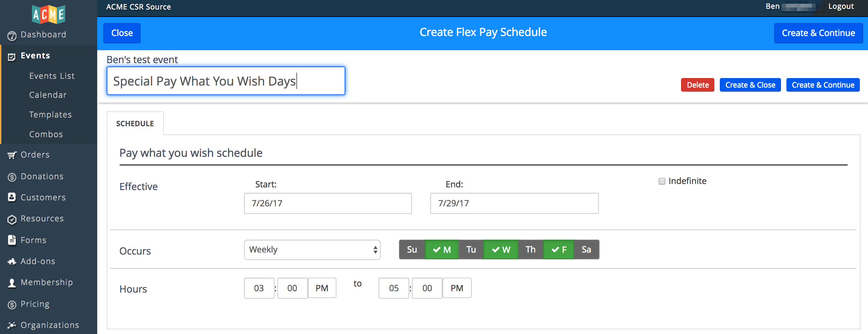The image size is (868, 334).
Task: Navigate to Customers via sidebar icon
Action: click(12, 197)
